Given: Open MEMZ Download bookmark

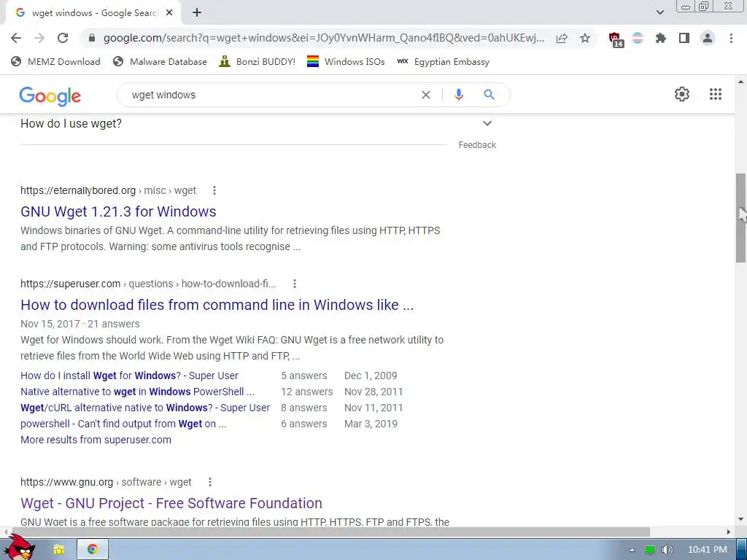Looking at the screenshot, I should coord(55,61).
